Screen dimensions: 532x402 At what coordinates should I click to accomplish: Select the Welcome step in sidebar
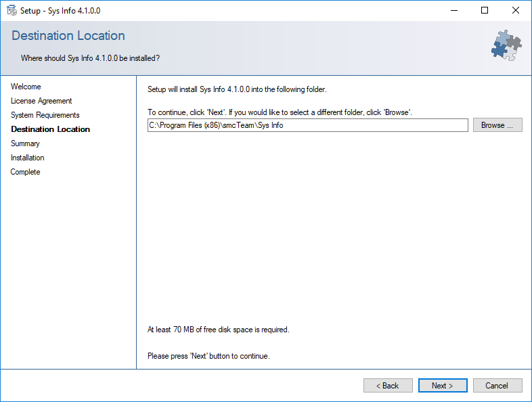[26, 87]
